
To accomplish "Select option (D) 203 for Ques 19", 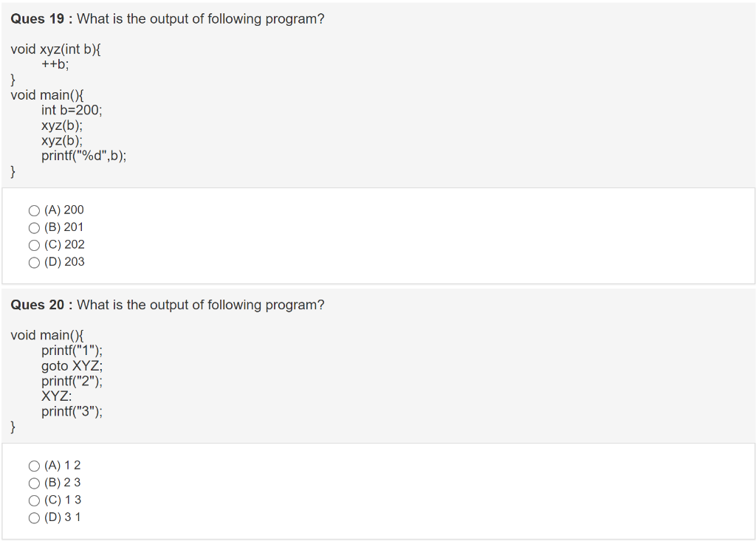I will click(x=34, y=262).
